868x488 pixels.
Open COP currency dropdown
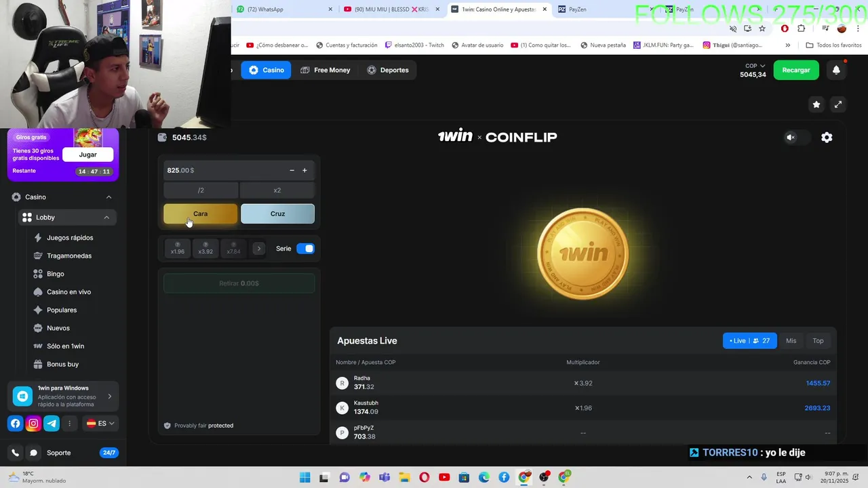click(754, 66)
